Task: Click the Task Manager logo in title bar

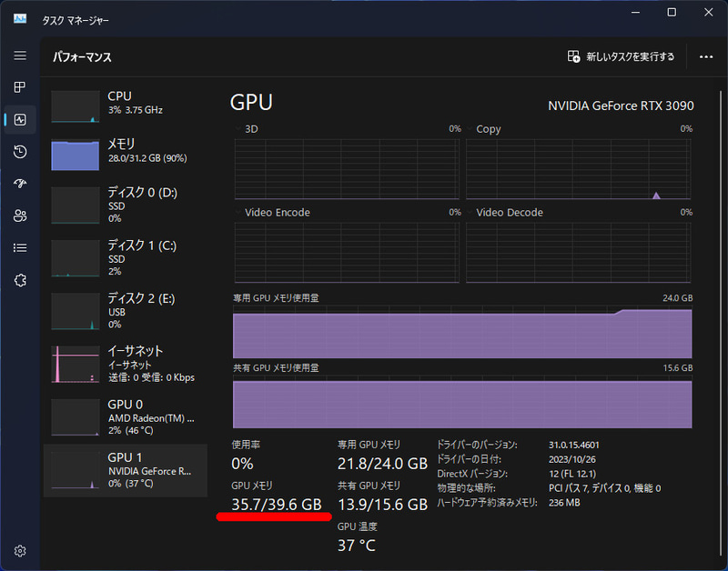Action: click(x=18, y=18)
